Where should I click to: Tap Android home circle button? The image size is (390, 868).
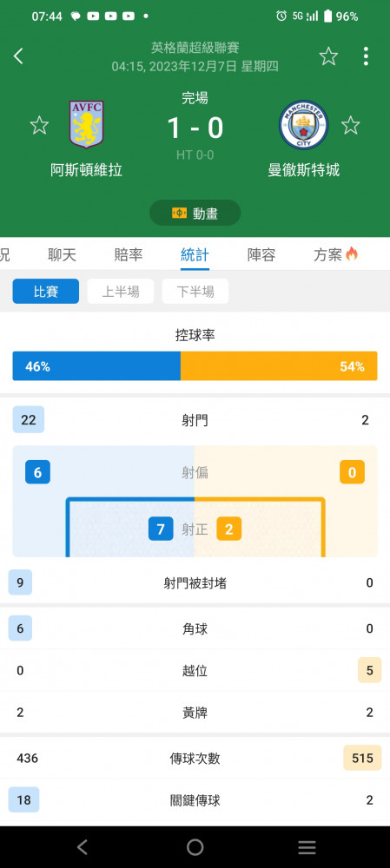click(x=195, y=847)
